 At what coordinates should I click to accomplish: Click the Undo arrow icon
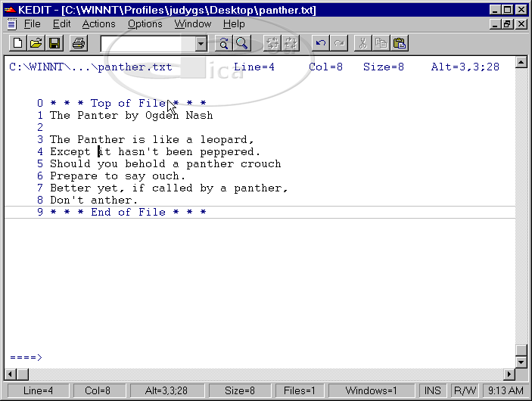pyautogui.click(x=322, y=44)
